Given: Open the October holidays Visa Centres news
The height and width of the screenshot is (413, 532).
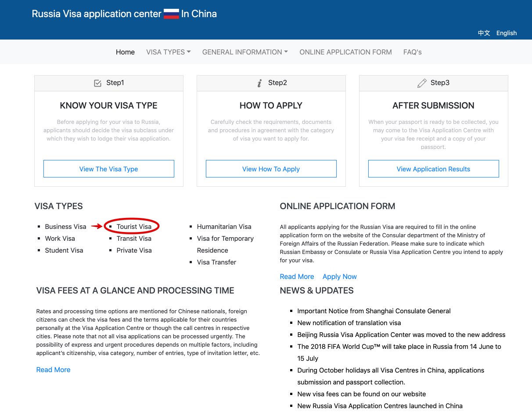Looking at the screenshot, I should coord(391,376).
